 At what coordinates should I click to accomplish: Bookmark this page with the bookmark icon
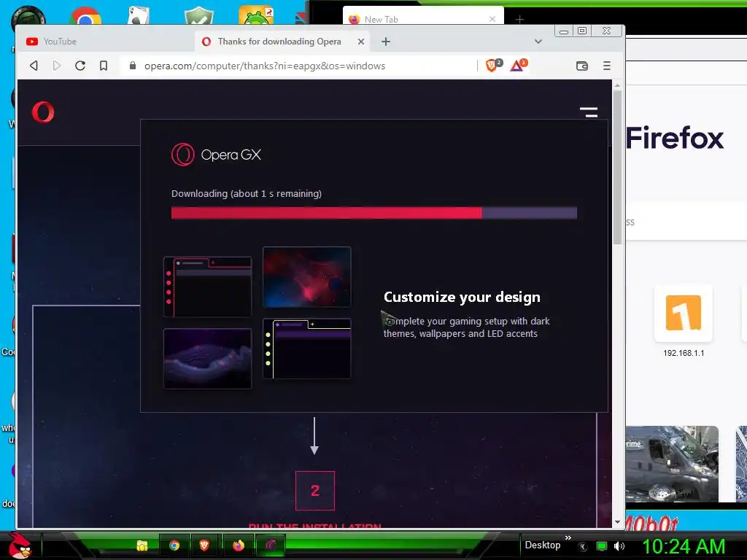pyautogui.click(x=104, y=66)
